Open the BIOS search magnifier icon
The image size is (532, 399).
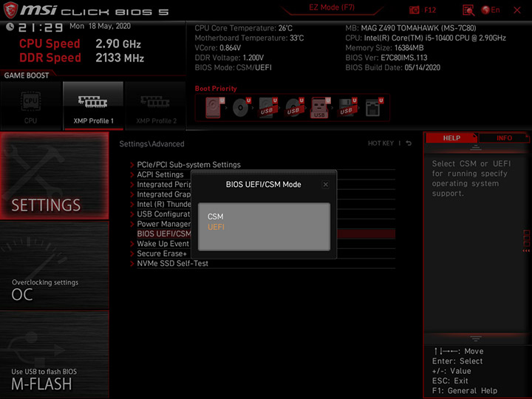coord(468,10)
